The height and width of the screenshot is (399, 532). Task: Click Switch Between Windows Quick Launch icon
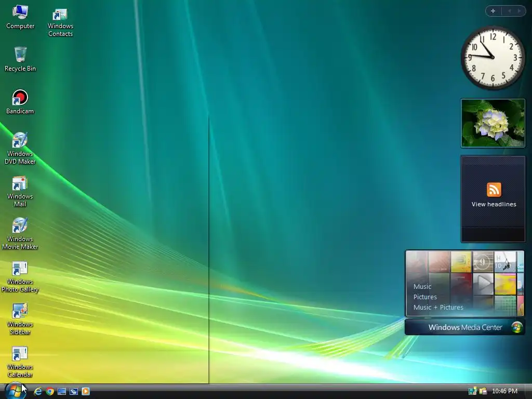click(74, 391)
